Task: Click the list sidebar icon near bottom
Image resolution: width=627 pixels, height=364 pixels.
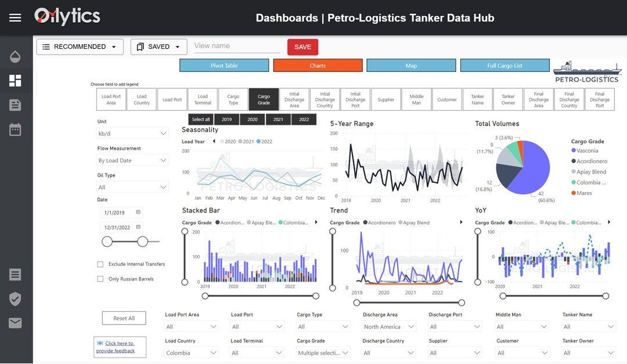Action: pos(15,275)
